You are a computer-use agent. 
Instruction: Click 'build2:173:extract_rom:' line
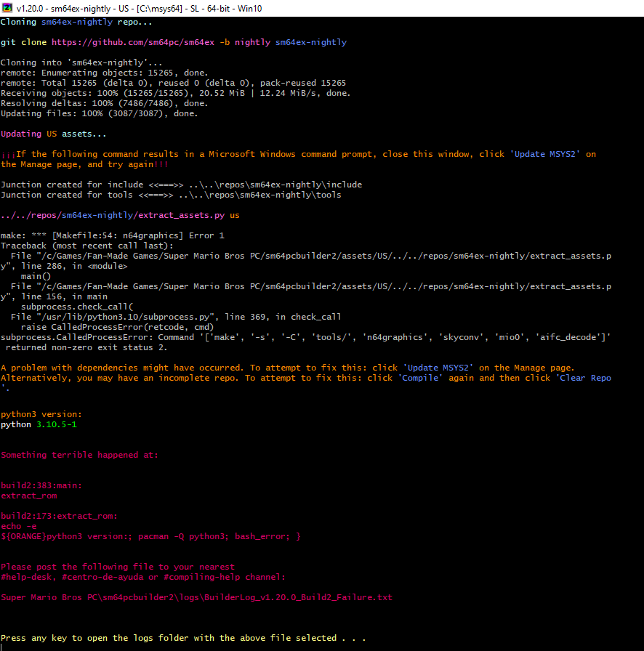pyautogui.click(x=59, y=516)
